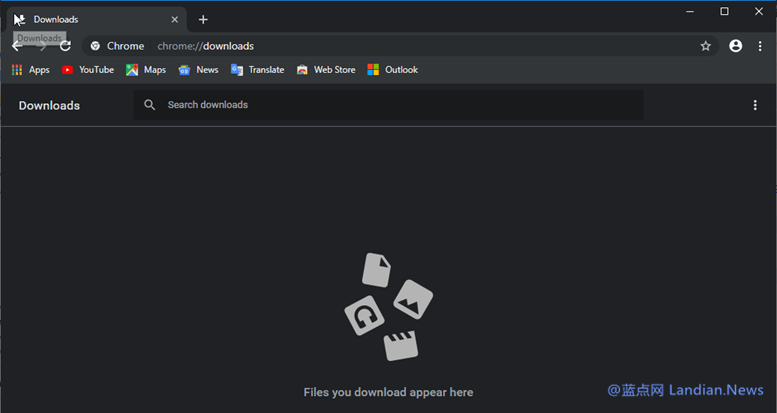The image size is (777, 413).
Task: Bookmark this page with the star icon
Action: tap(705, 46)
